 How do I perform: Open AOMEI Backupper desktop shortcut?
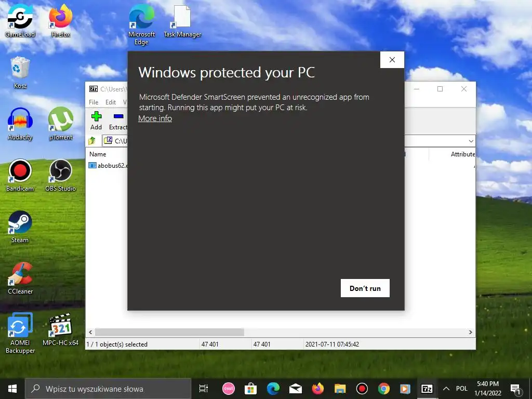pyautogui.click(x=20, y=333)
